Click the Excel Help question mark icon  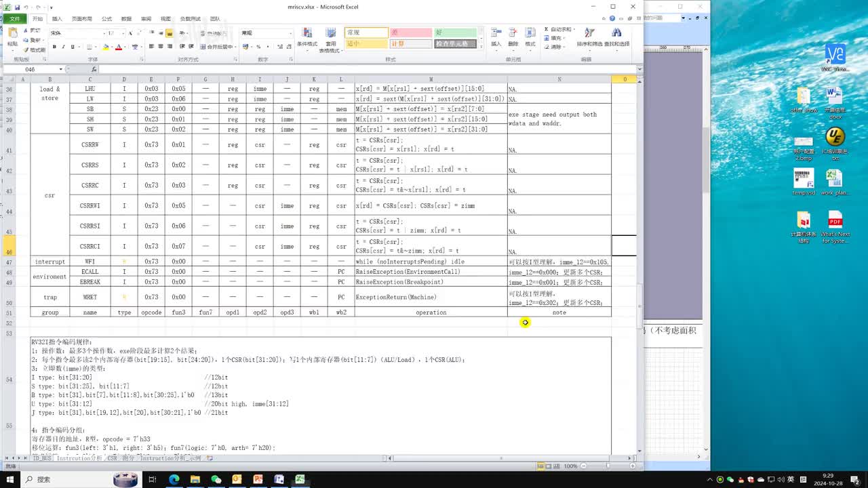[x=612, y=19]
